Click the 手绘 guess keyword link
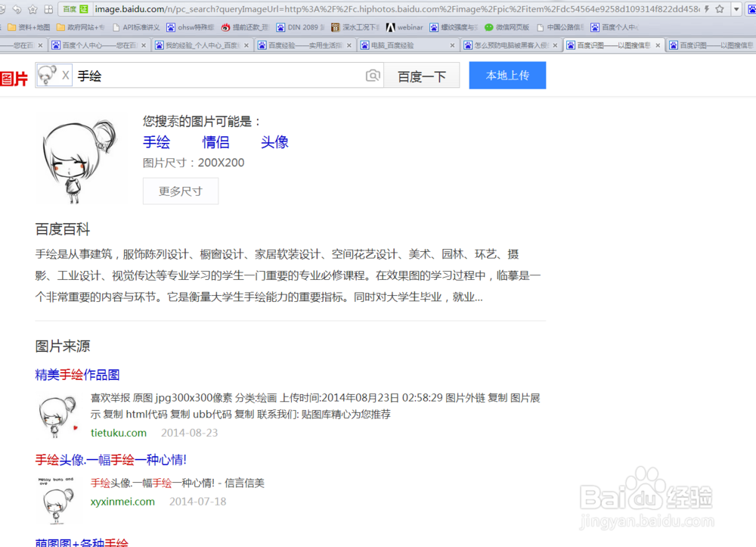 [156, 142]
